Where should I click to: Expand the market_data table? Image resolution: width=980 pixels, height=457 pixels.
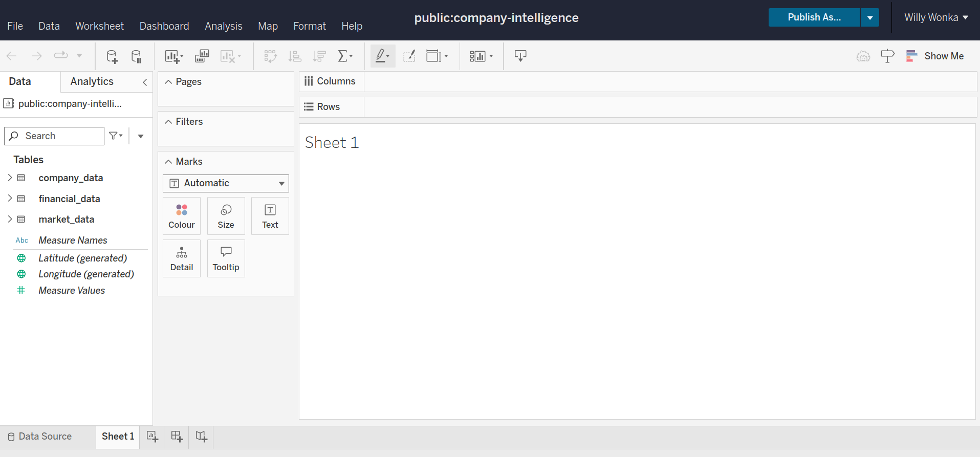10,219
